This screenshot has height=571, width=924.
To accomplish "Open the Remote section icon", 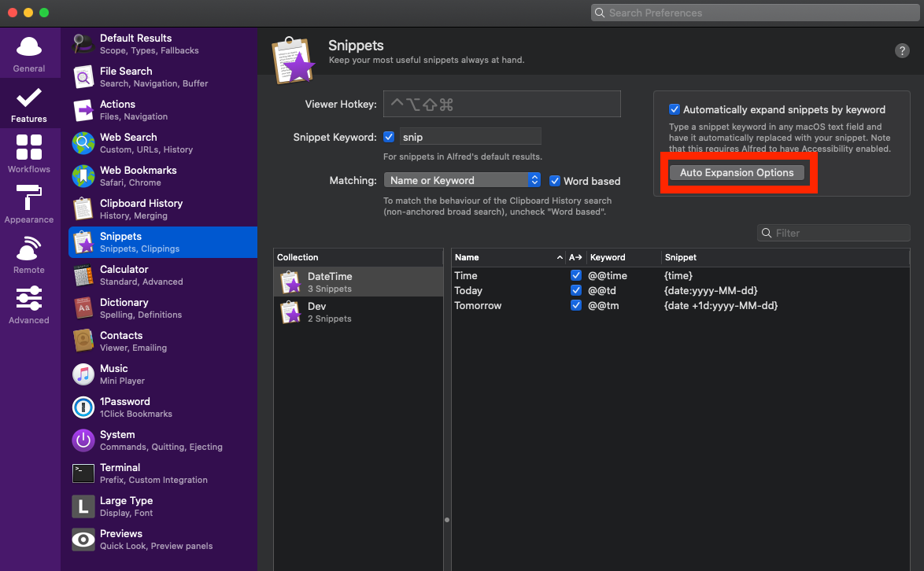I will 29,249.
